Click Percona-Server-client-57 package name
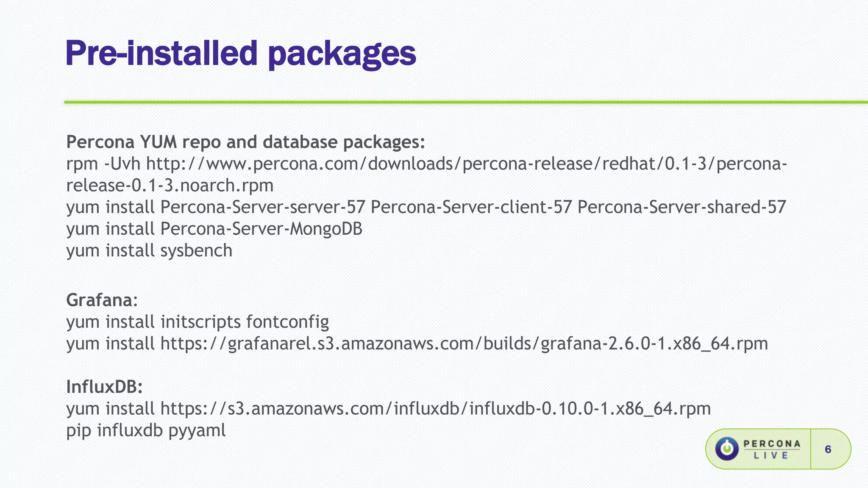The width and height of the screenshot is (868, 488). (x=471, y=207)
